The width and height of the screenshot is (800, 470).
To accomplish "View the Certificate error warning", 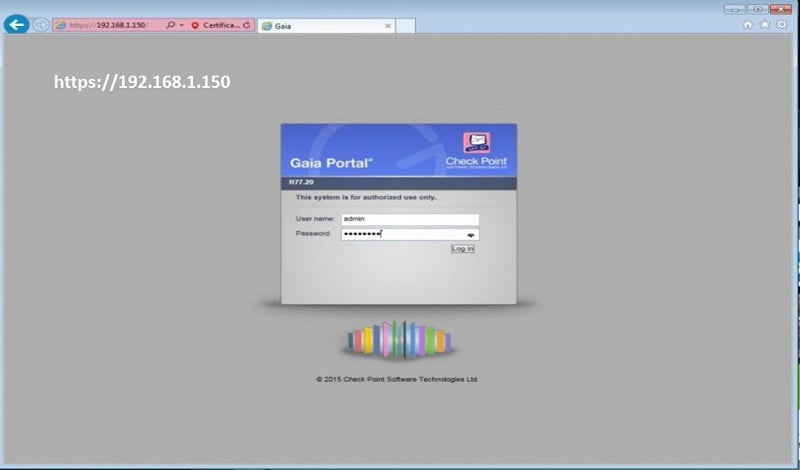I will tap(215, 25).
